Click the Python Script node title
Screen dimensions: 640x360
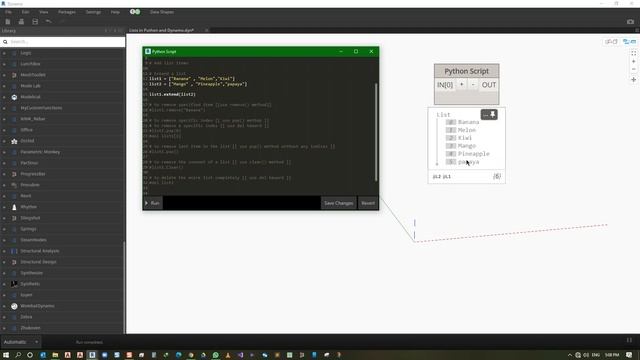[x=467, y=71]
